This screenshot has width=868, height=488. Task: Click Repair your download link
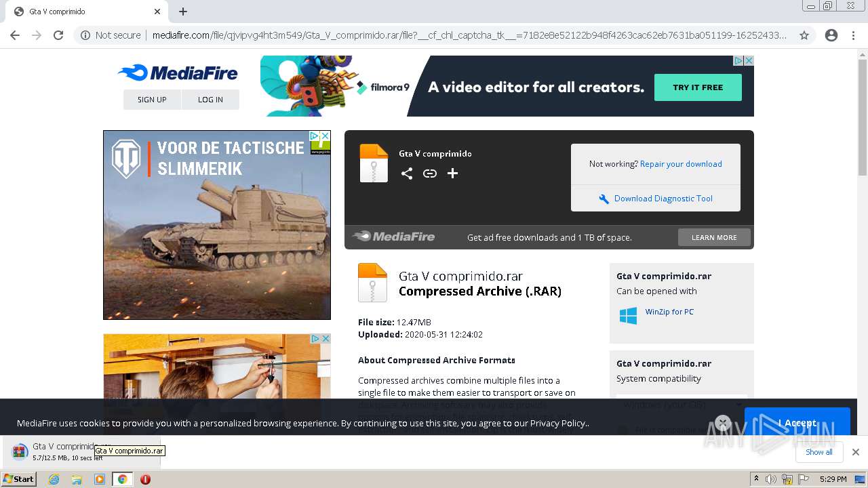681,164
